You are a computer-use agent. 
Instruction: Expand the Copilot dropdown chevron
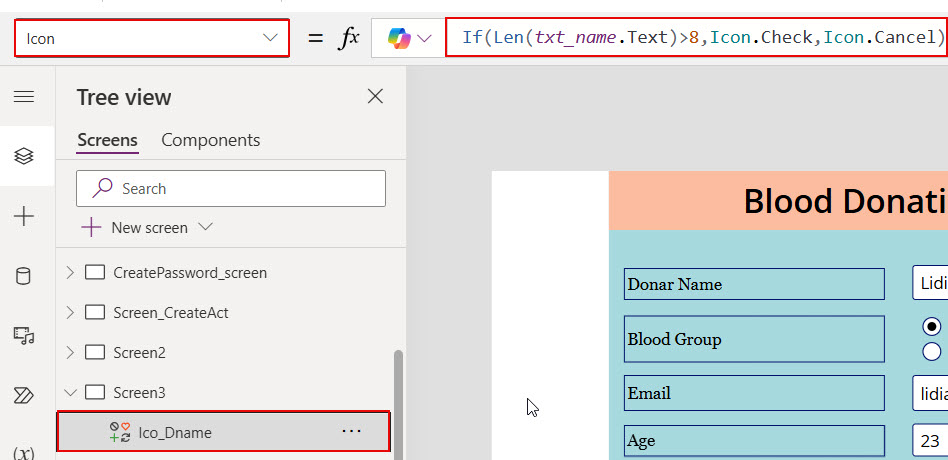pos(424,39)
